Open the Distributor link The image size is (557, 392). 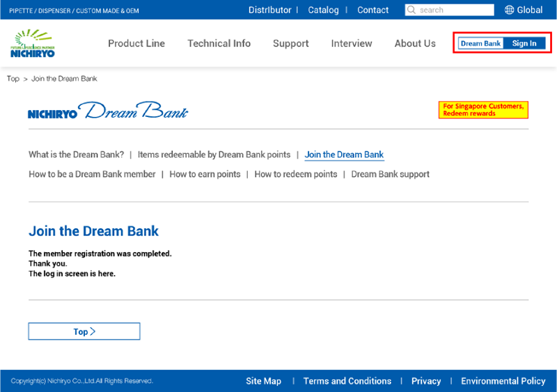pos(269,10)
